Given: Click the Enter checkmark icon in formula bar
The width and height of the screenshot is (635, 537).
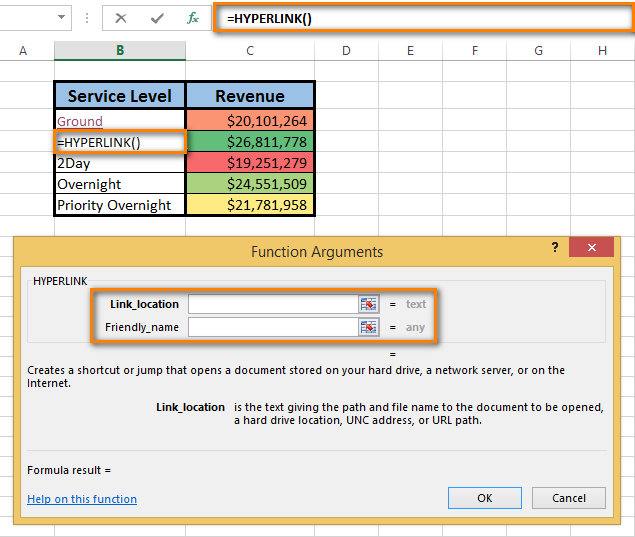Looking at the screenshot, I should (x=157, y=18).
